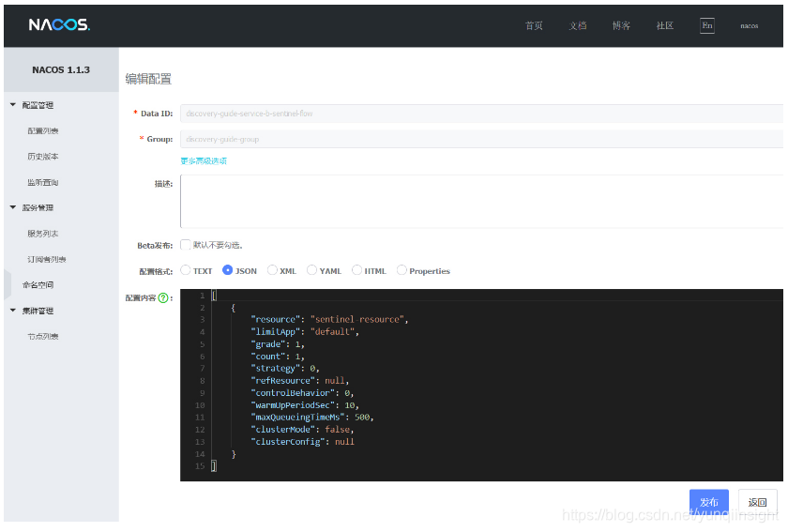This screenshot has width=788, height=532.
Task: Click the 更多高级选项 link
Action: (204, 160)
